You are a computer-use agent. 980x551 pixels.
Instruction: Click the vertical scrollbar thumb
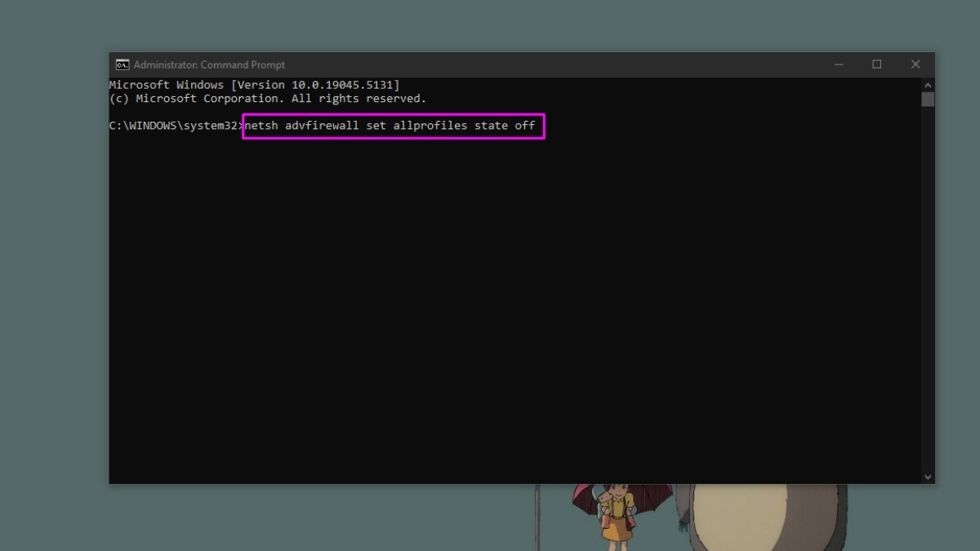[928, 100]
